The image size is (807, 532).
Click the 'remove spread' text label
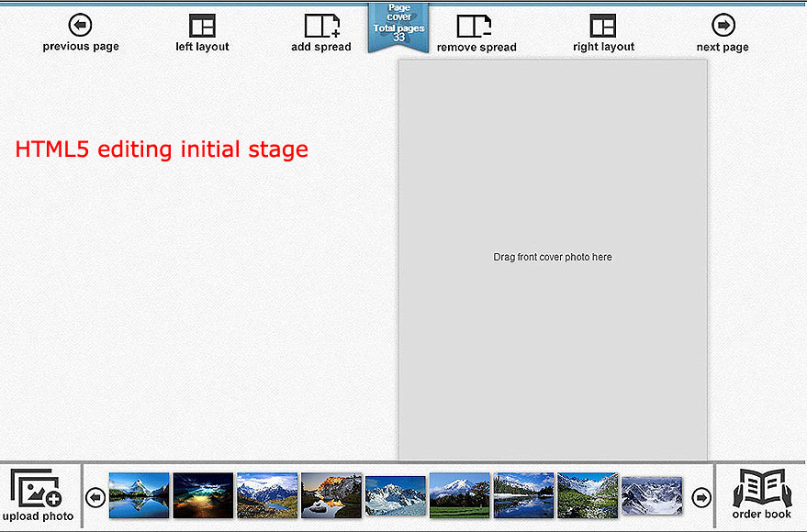coord(476,48)
